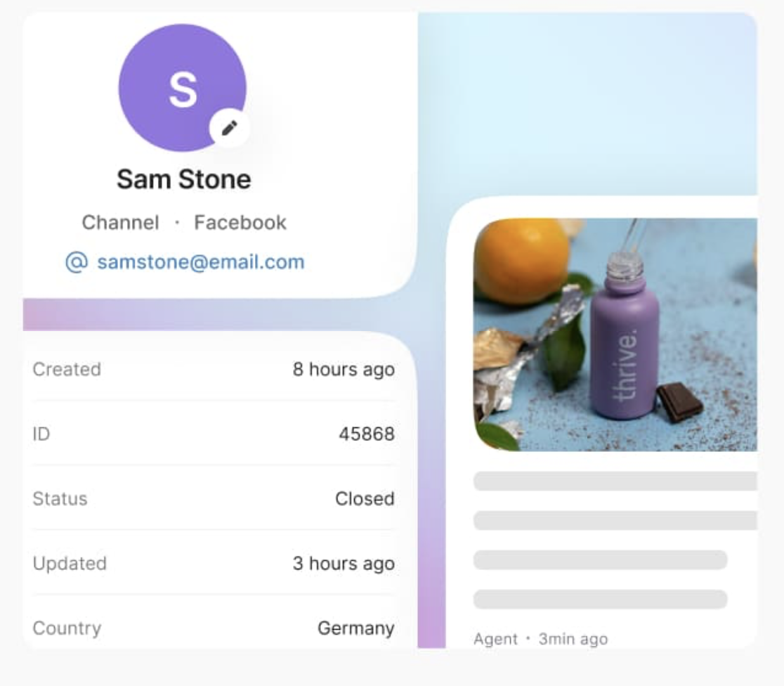Click the ID row label
784x686 pixels.
(41, 434)
